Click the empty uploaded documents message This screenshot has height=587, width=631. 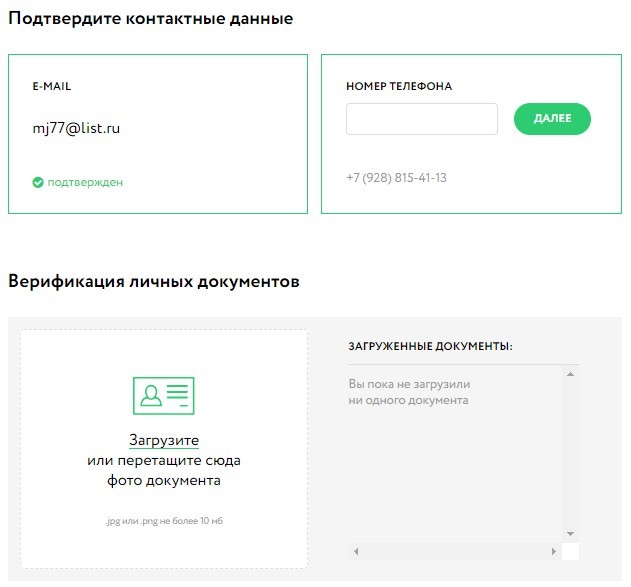409,392
